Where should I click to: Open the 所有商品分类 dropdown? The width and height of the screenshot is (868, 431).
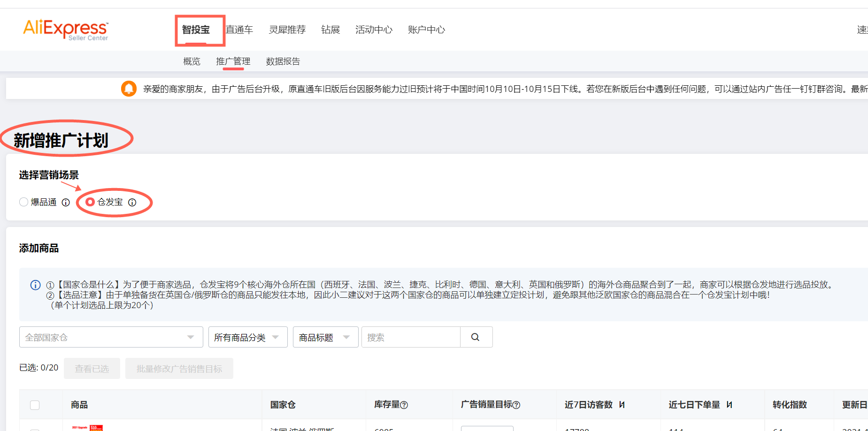click(248, 337)
